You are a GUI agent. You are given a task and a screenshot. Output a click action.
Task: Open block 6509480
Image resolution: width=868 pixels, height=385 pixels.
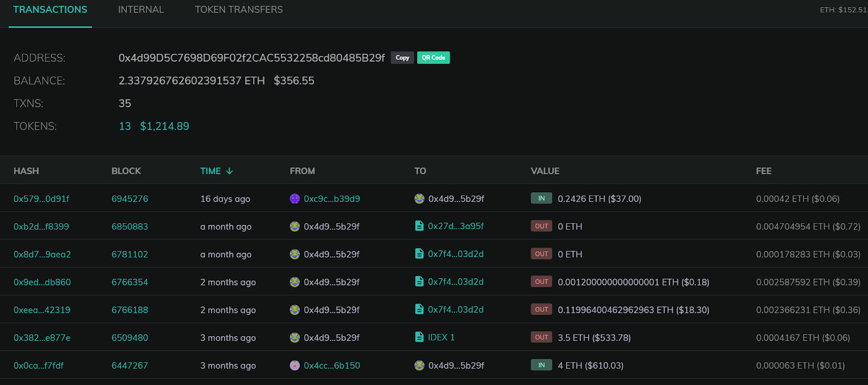click(x=130, y=338)
